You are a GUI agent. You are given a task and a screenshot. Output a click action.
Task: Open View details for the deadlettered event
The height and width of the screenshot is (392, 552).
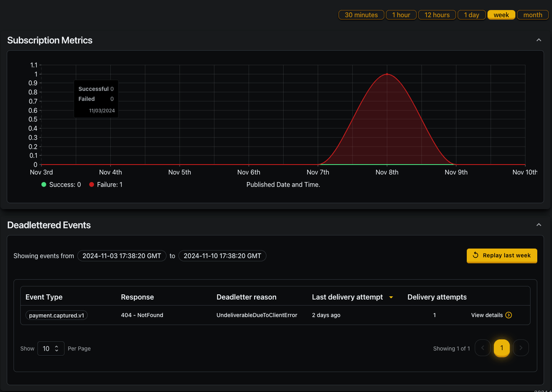point(487,315)
